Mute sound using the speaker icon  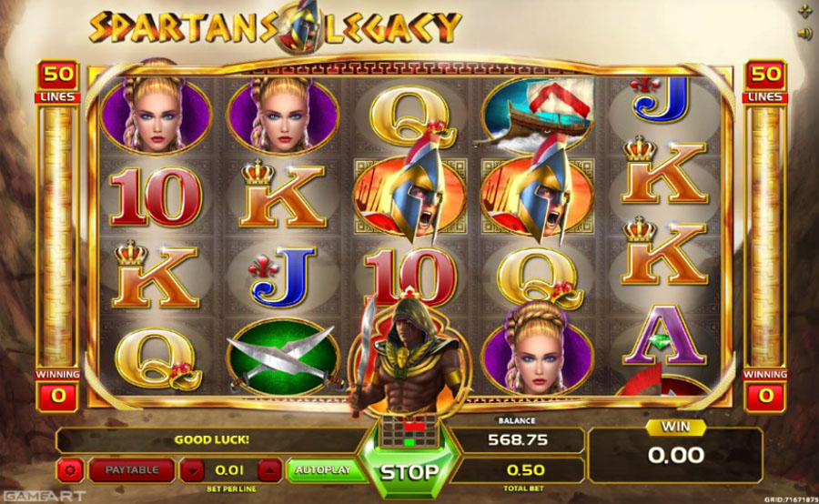[804, 34]
